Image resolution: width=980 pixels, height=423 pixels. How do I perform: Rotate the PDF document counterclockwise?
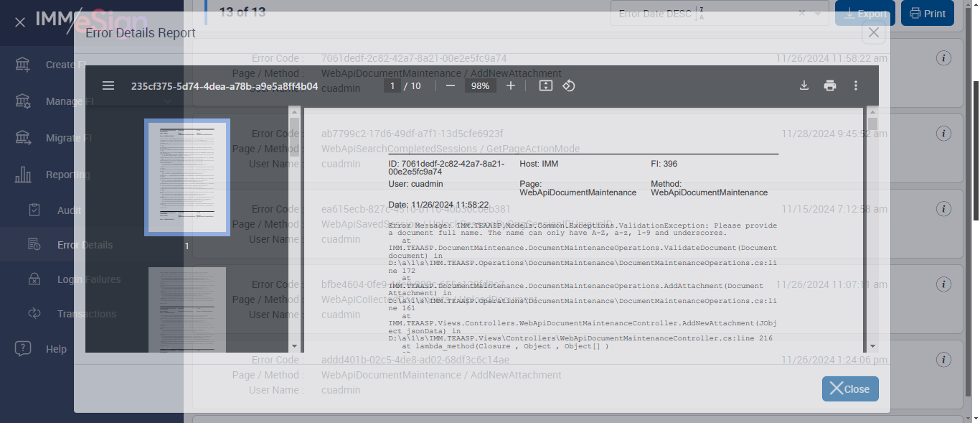(568, 85)
